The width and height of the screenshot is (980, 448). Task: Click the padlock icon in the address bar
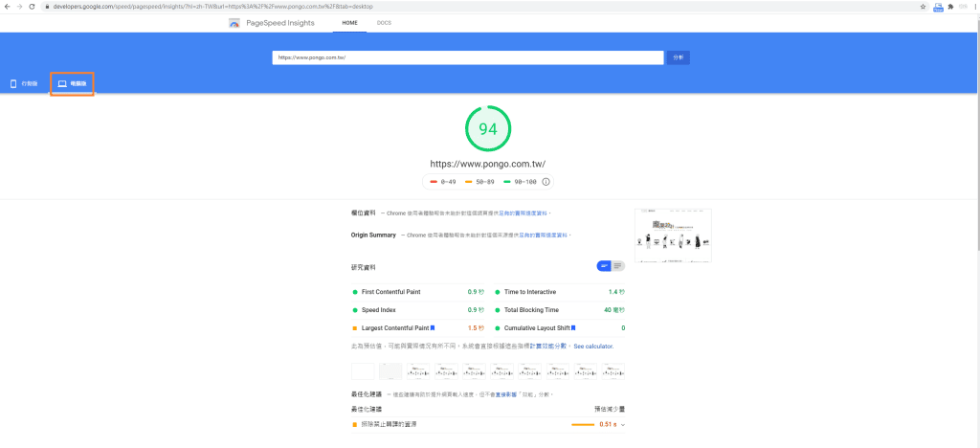pos(47,7)
